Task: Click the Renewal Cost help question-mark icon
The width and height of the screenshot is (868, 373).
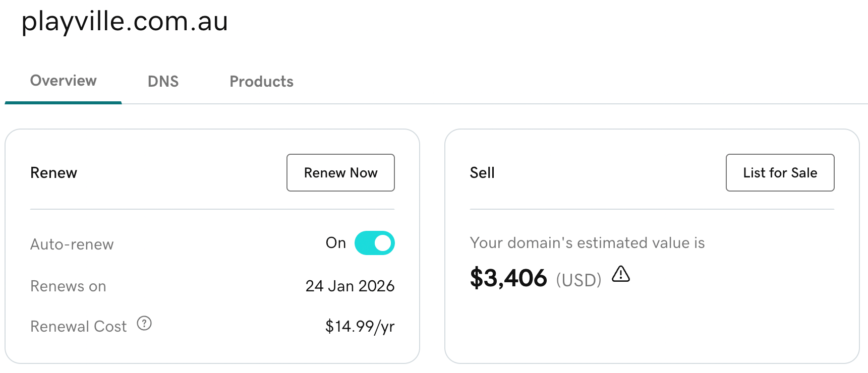Action: [x=144, y=323]
